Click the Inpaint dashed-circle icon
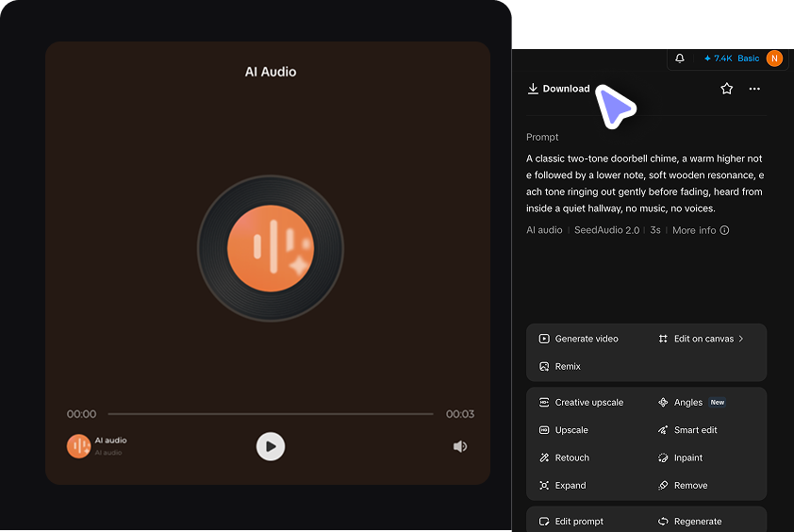The height and width of the screenshot is (532, 794). pyautogui.click(x=663, y=457)
